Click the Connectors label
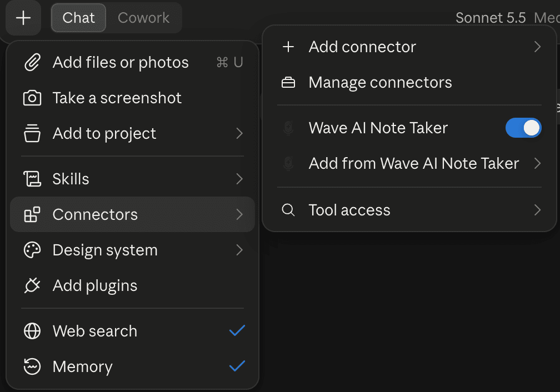Viewport: 560px width, 392px height. (x=95, y=214)
